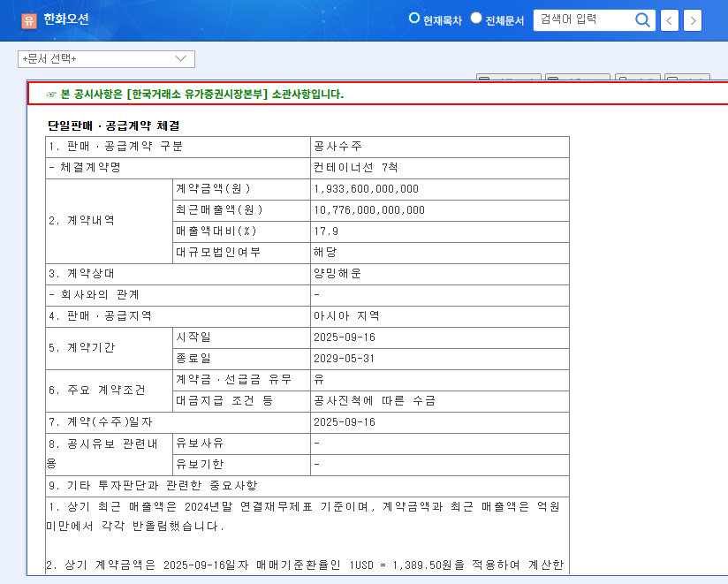This screenshot has height=584, width=728.
Task: Click the note mentioning 1USD = 1,389.50원
Action: coord(305,565)
